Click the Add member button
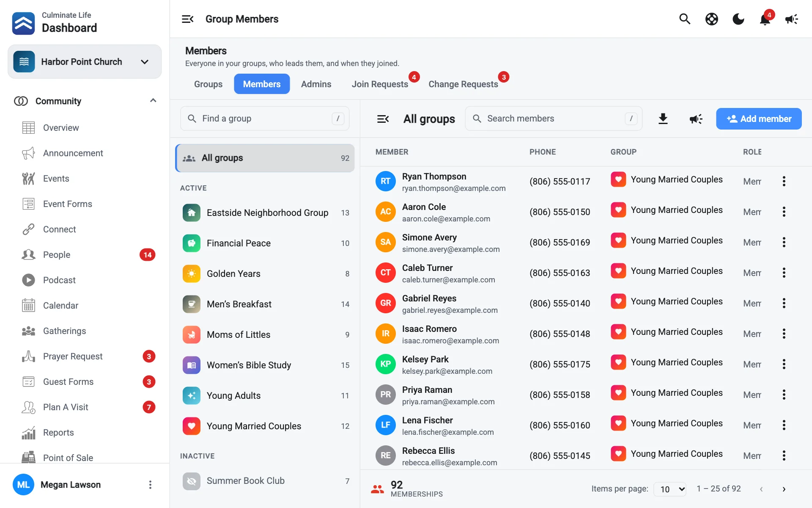The width and height of the screenshot is (812, 508). point(759,119)
